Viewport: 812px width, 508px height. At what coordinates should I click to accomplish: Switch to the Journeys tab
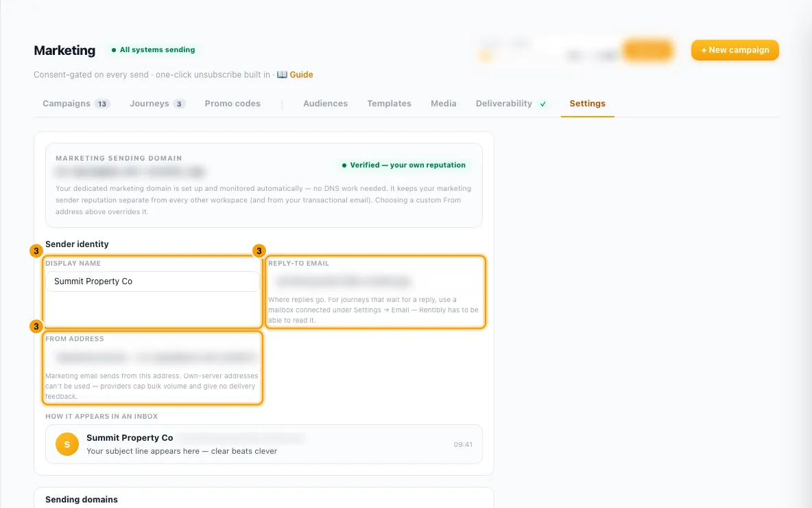pyautogui.click(x=157, y=104)
